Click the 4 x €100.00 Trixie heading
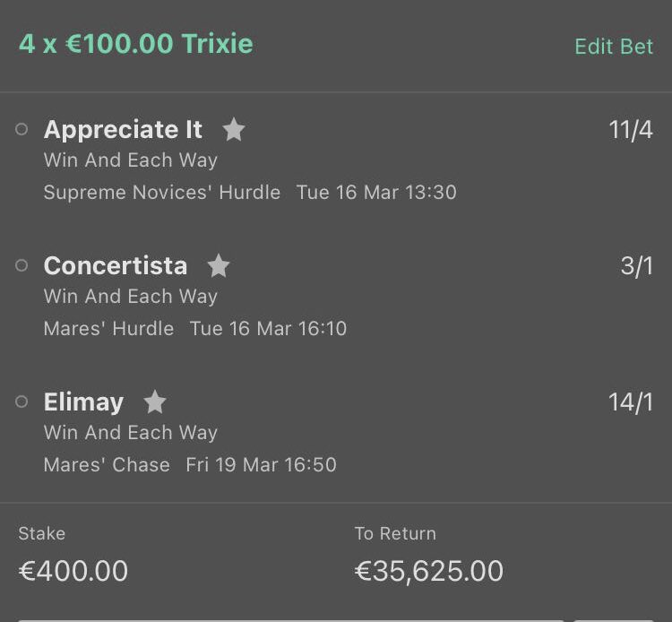Viewport: 672px width, 622px height. click(x=136, y=44)
